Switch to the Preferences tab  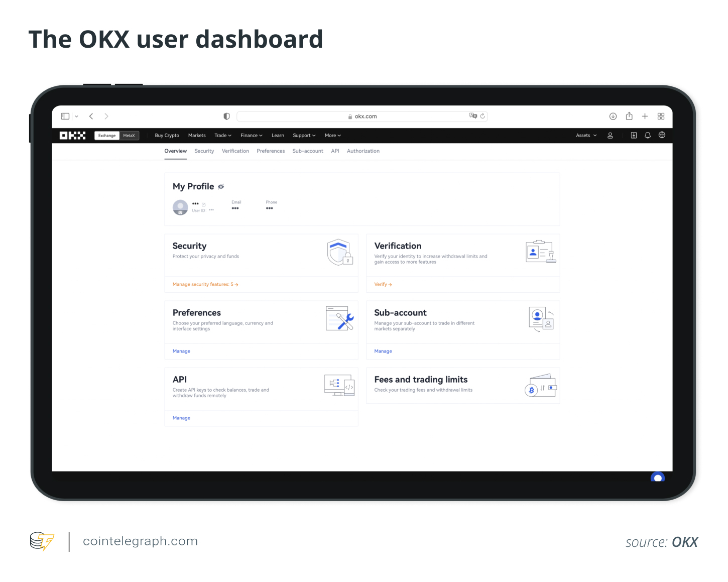pyautogui.click(x=271, y=151)
